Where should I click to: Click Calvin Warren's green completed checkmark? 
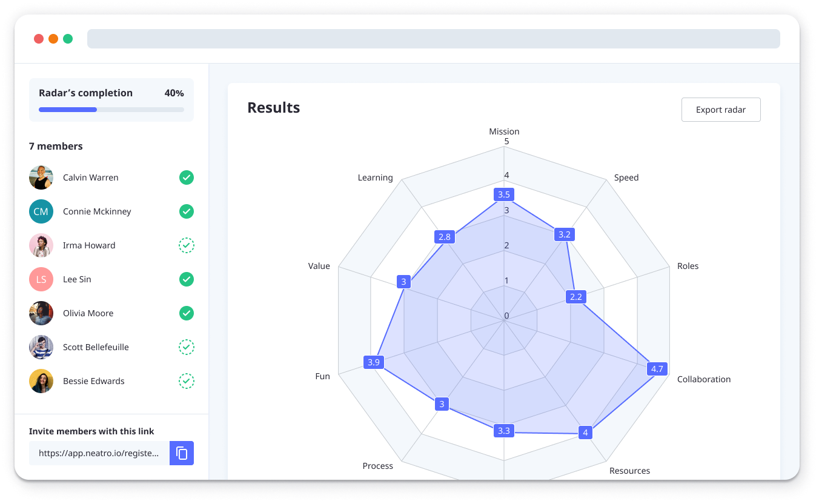click(187, 177)
